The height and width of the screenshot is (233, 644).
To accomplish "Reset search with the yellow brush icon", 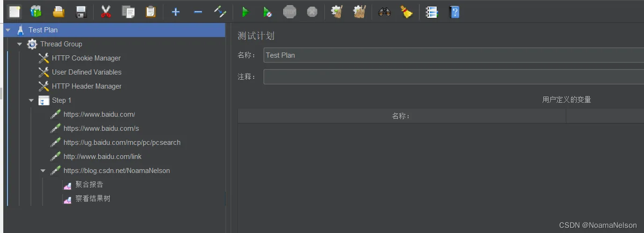I will [407, 12].
